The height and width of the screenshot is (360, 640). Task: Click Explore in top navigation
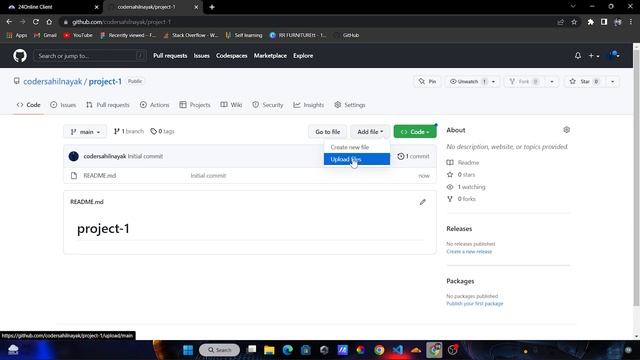pos(303,56)
